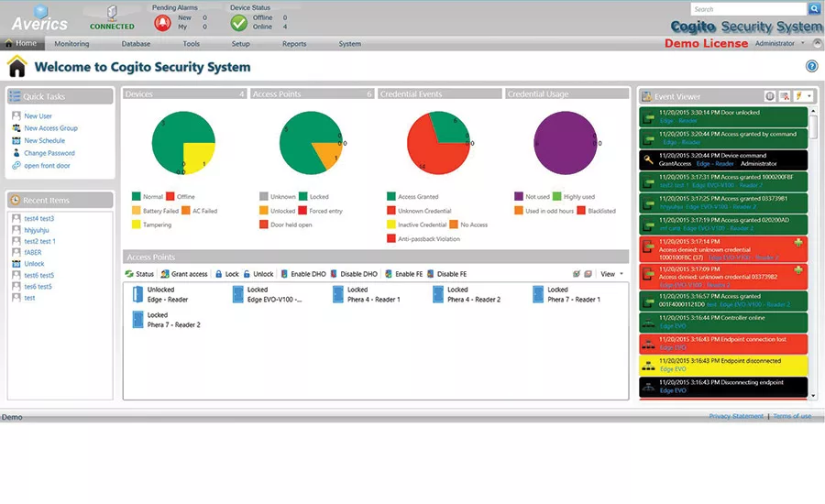Click the green Device Status check icon
This screenshot has width=825, height=504.
pyautogui.click(x=239, y=23)
